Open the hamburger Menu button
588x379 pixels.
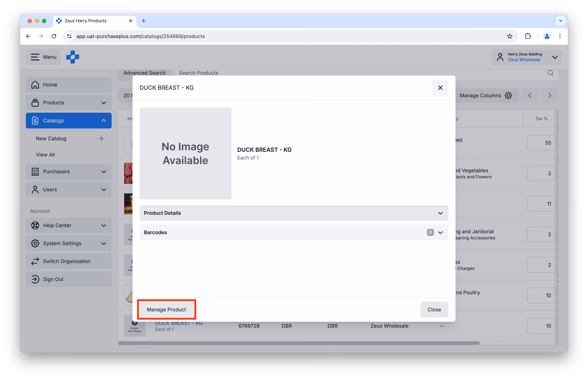point(43,57)
